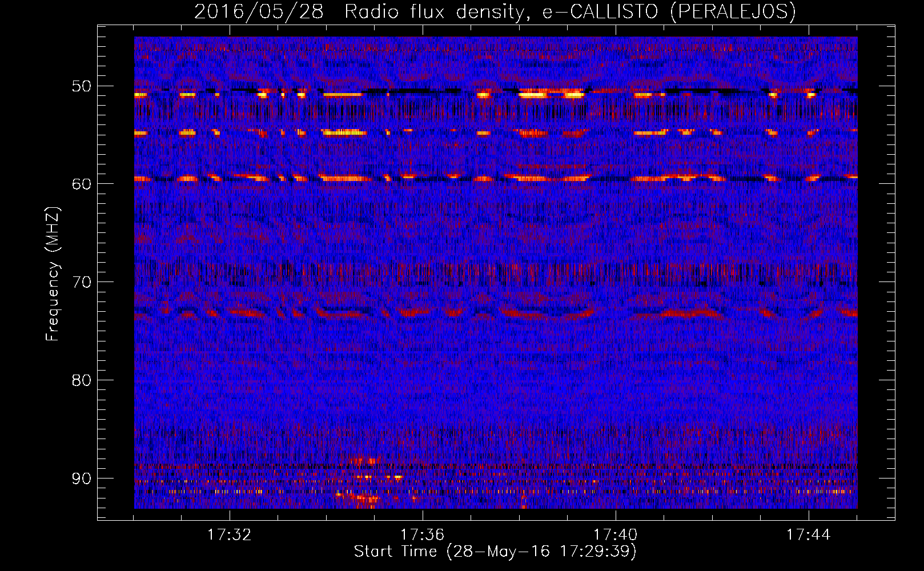Click the 17:36 time tick label
The image size is (924, 571).
click(x=422, y=534)
